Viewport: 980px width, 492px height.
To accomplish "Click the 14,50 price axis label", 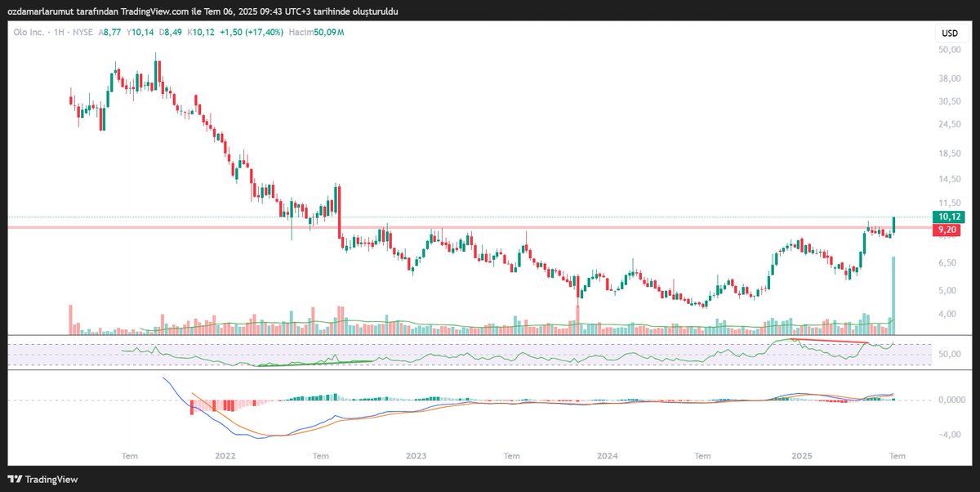I will click(949, 179).
